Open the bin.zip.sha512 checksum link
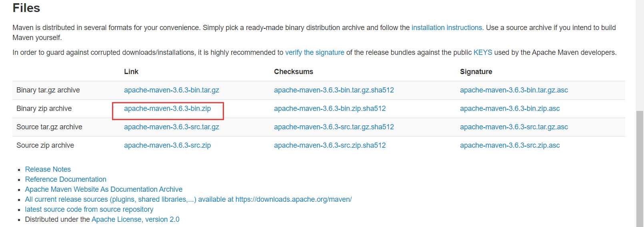644x227 pixels. 330,108
